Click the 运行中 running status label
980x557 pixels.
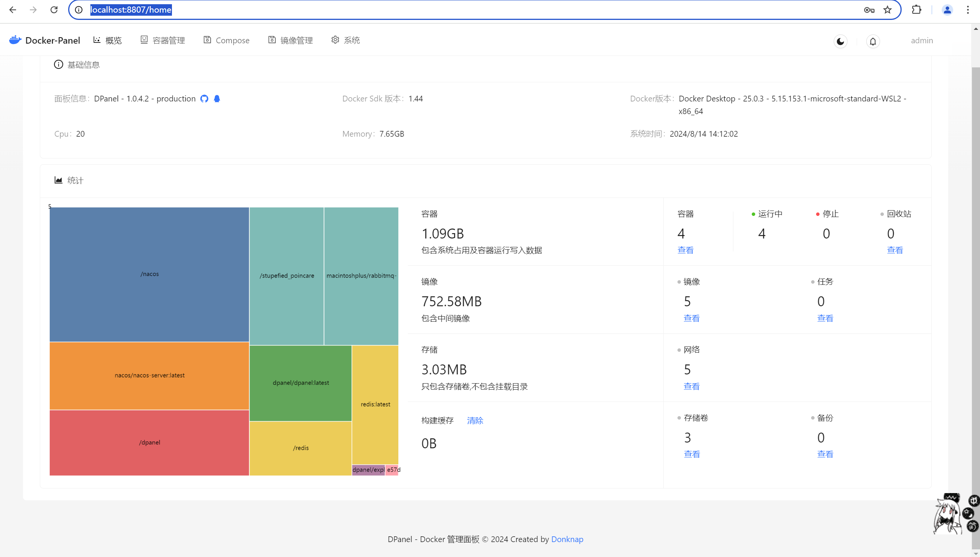tap(770, 214)
